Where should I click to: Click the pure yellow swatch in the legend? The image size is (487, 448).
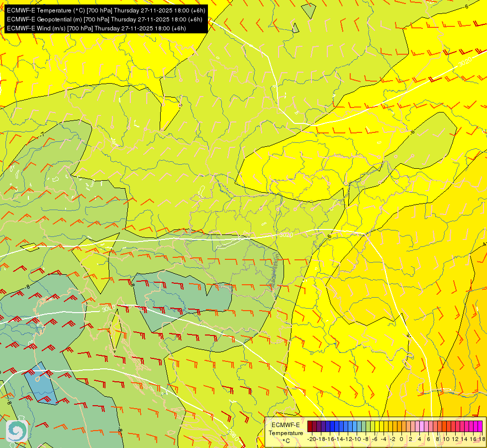377,426
